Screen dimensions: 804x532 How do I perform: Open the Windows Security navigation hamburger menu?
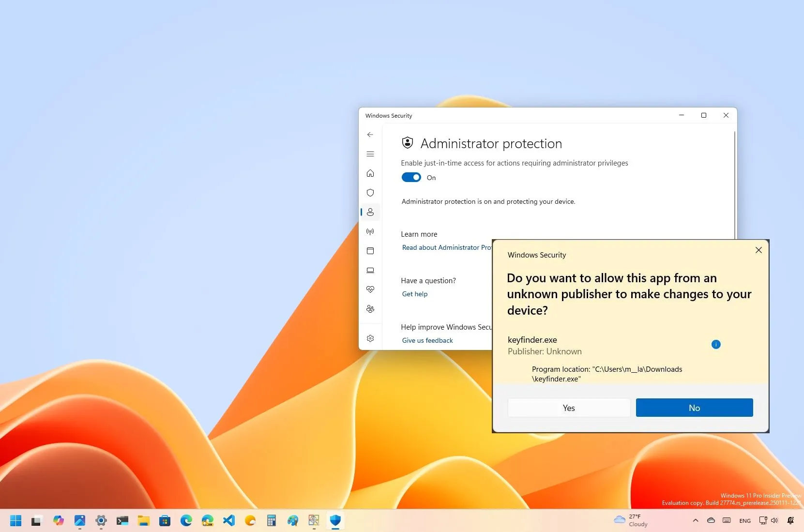pyautogui.click(x=370, y=154)
